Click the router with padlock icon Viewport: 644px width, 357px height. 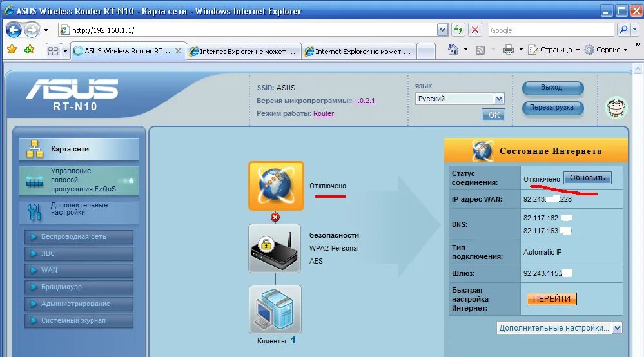coord(275,248)
